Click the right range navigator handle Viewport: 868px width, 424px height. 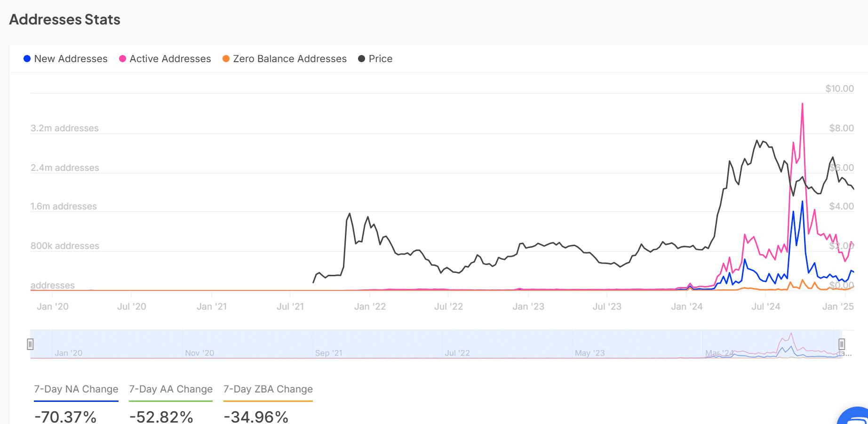[x=842, y=344]
